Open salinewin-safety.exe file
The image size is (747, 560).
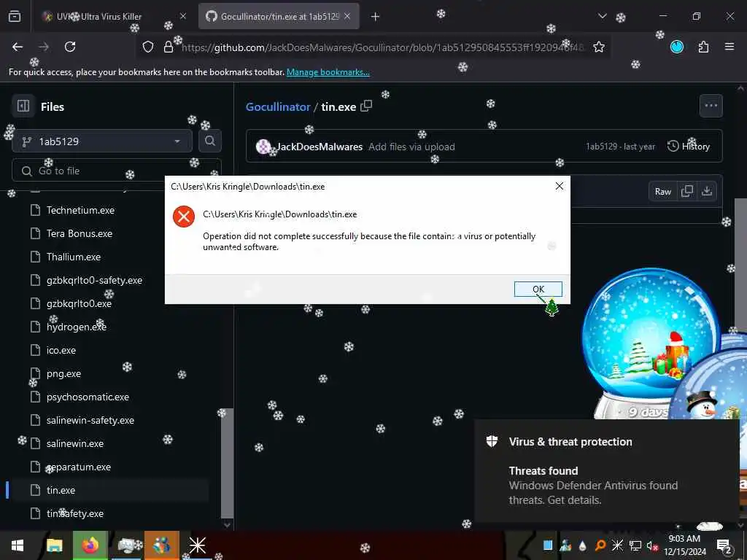coord(90,420)
